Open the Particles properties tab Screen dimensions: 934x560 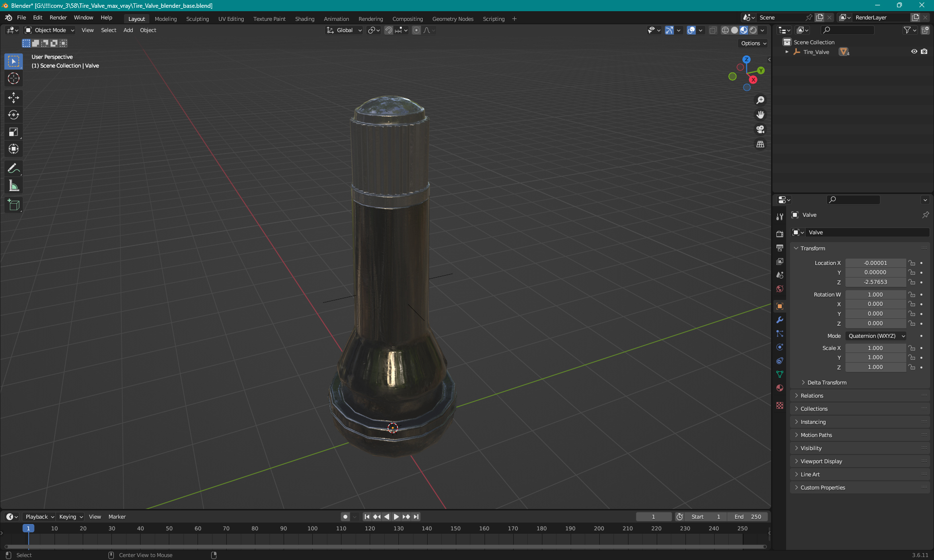780,333
